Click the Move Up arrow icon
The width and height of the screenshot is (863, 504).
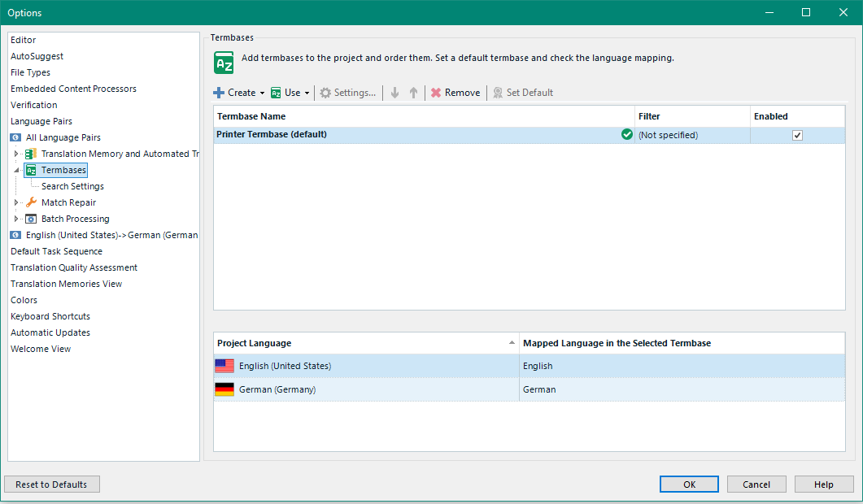pos(413,93)
